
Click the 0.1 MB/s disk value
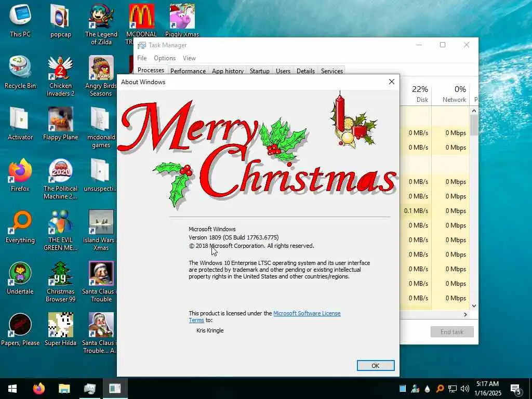(416, 211)
